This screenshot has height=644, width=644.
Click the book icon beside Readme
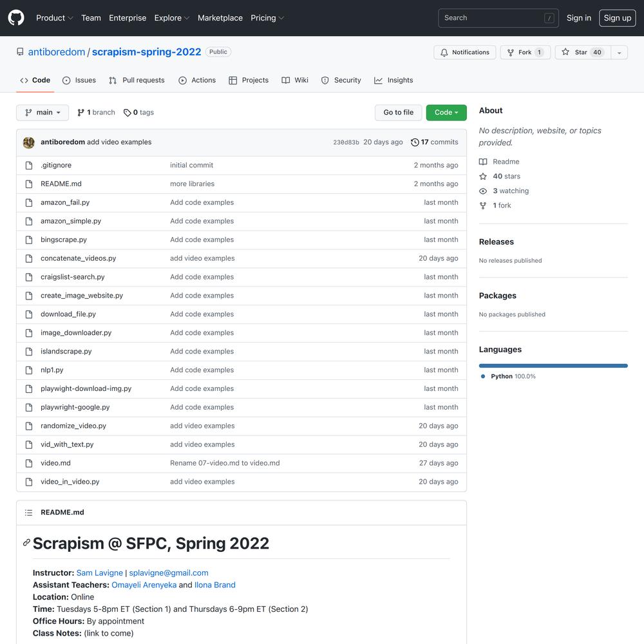click(x=483, y=162)
